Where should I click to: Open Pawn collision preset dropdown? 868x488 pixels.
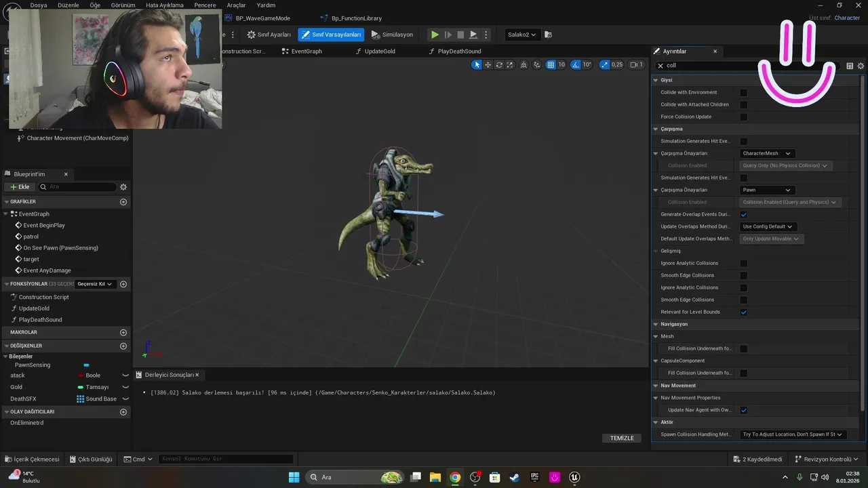tap(766, 190)
